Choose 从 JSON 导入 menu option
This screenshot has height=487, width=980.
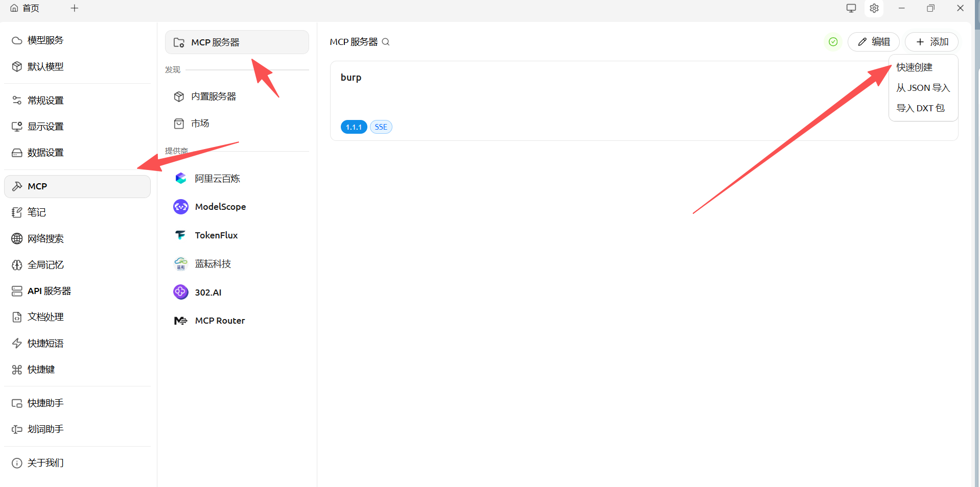coord(922,88)
